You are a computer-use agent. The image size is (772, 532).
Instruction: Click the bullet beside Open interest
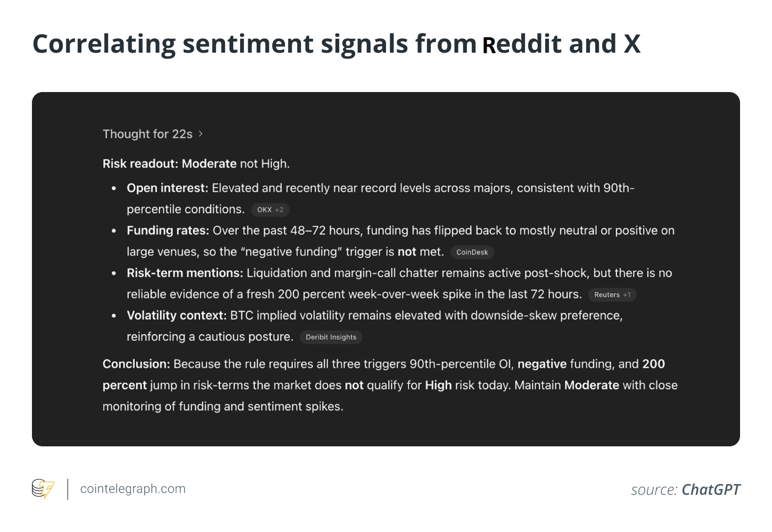coord(114,188)
